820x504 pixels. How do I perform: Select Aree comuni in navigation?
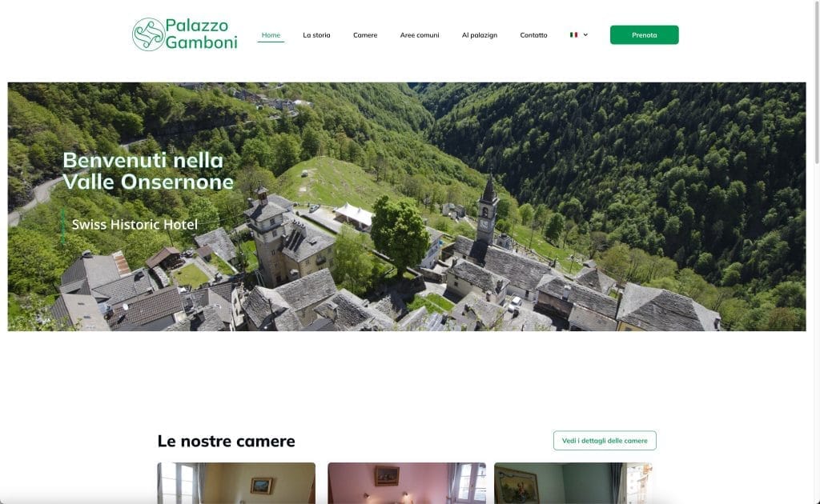[x=420, y=35]
